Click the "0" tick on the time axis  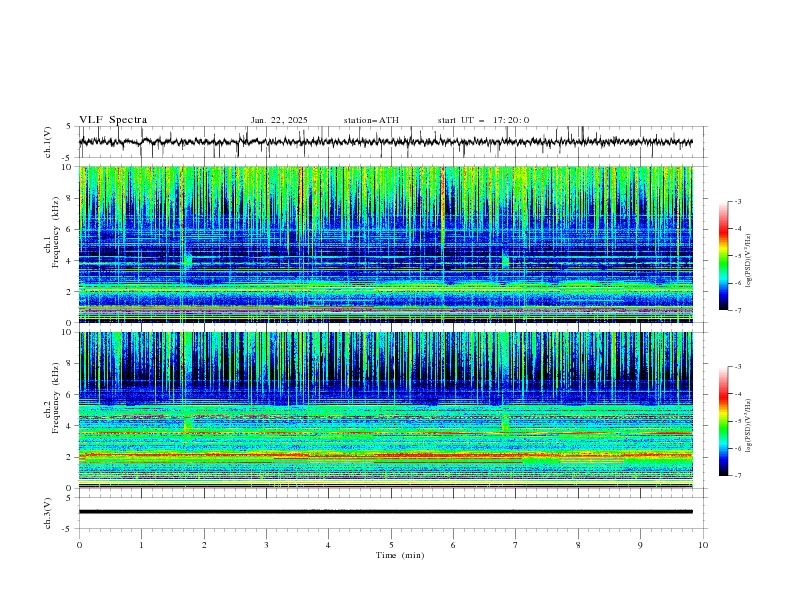pyautogui.click(x=79, y=545)
